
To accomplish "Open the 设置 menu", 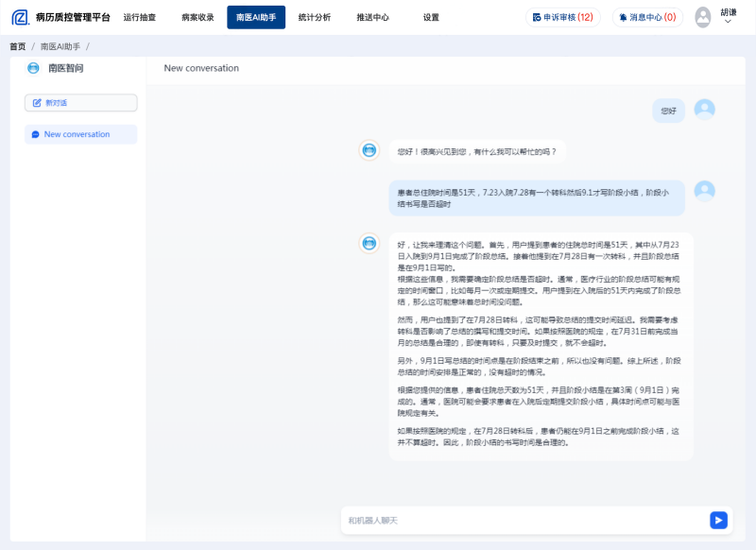I will [x=431, y=17].
